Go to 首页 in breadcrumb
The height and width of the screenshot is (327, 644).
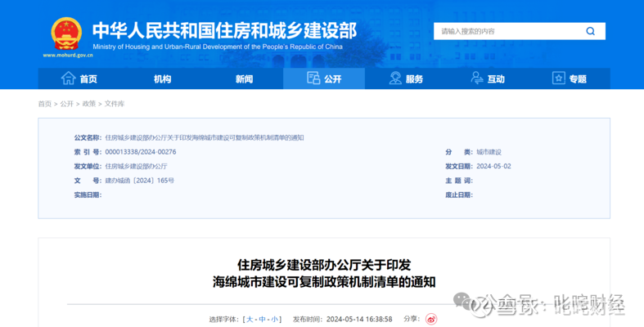[45, 104]
